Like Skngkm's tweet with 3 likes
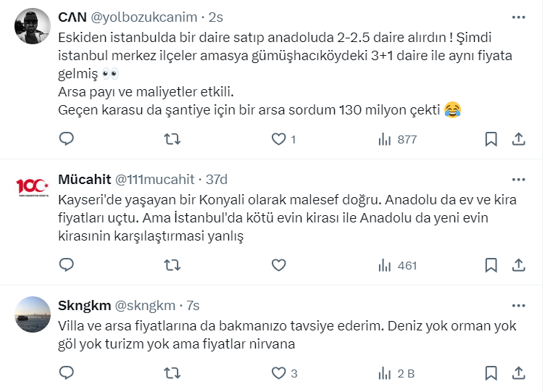Viewport: 545px width, 392px height. click(278, 374)
